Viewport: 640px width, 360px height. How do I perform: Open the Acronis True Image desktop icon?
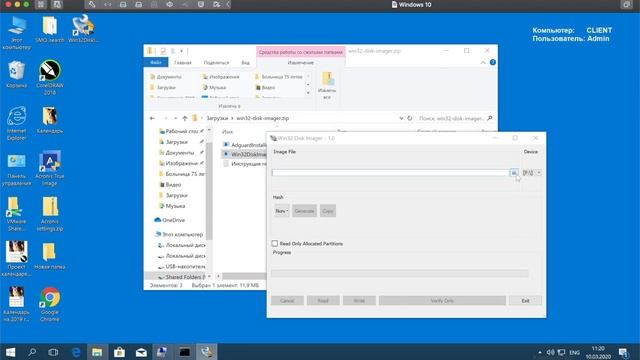point(49,168)
